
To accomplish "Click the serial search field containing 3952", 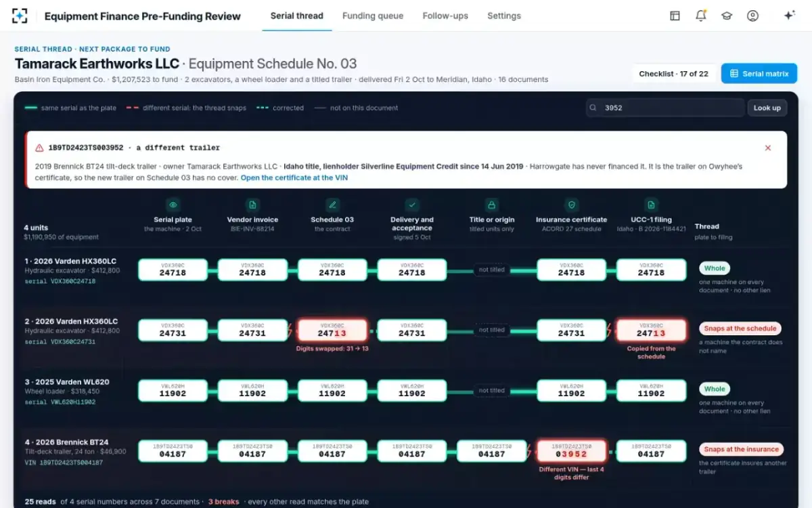I will [x=664, y=108].
